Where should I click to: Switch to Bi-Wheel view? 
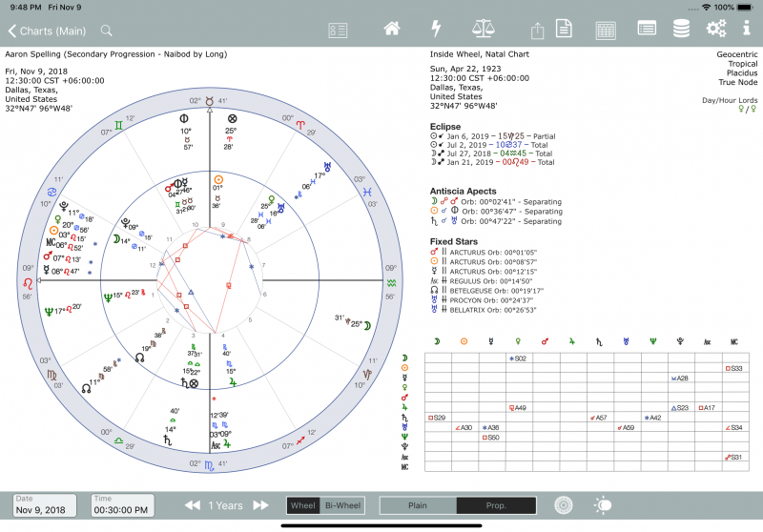click(x=342, y=505)
